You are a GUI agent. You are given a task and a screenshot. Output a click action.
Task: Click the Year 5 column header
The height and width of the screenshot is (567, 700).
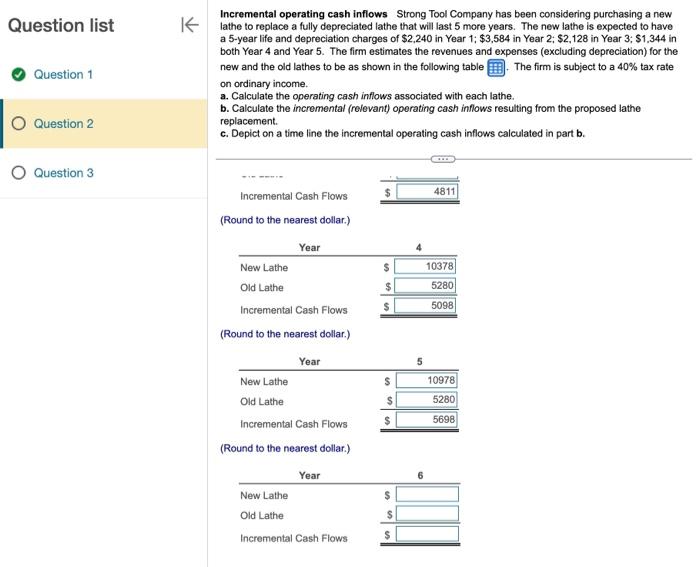[x=419, y=361]
